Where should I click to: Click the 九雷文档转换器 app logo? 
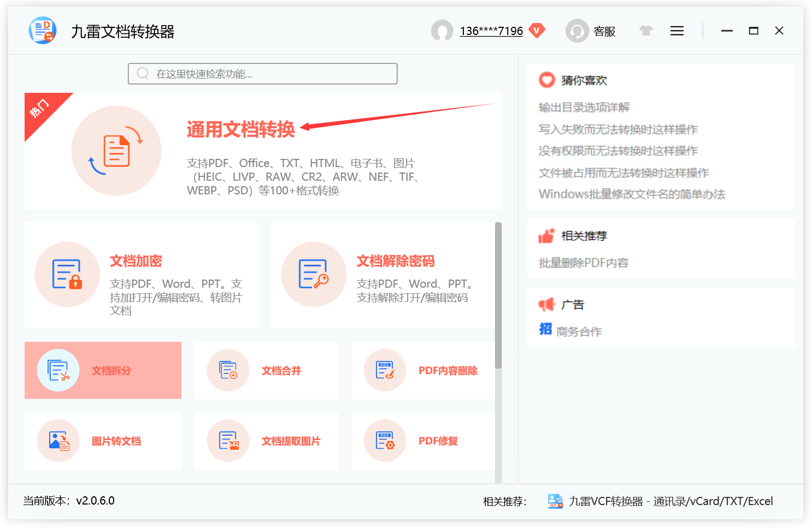click(x=43, y=31)
